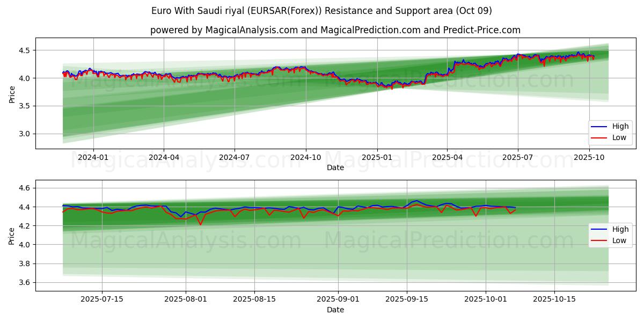This screenshot has height=322, width=644.
Task: Click the 2025-04 tick label on top chart
Action: click(447, 158)
